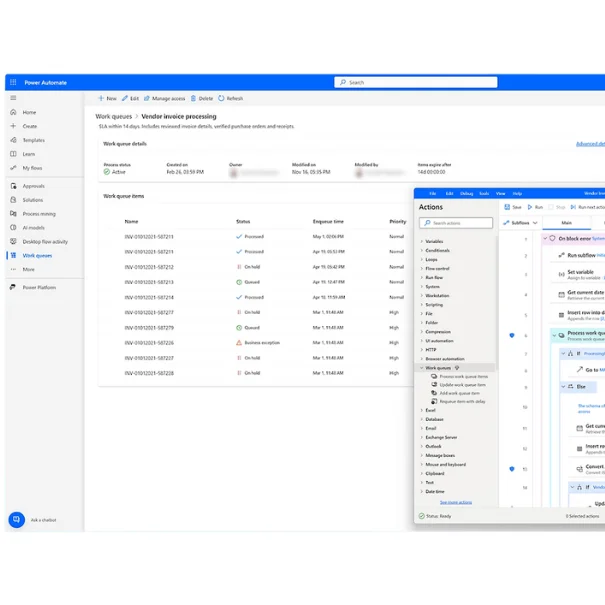Click the Power Automate search box
Screen dimensions: 605x605
point(416,82)
